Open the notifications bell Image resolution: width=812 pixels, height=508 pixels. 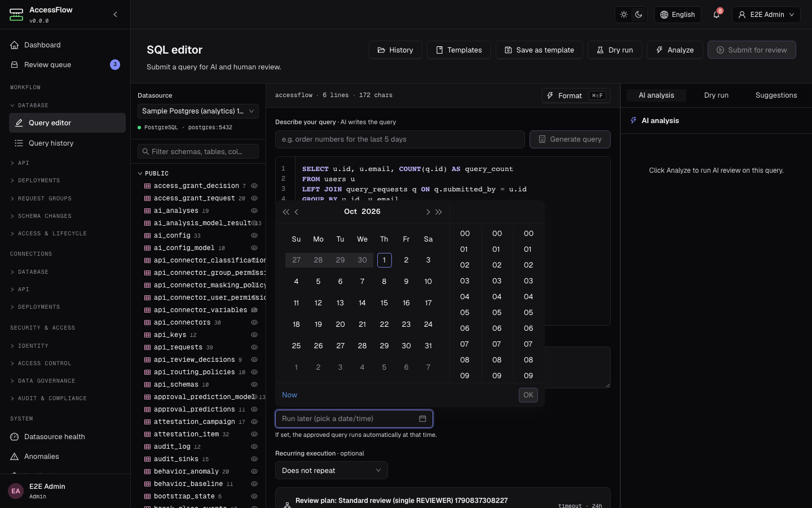pyautogui.click(x=716, y=15)
